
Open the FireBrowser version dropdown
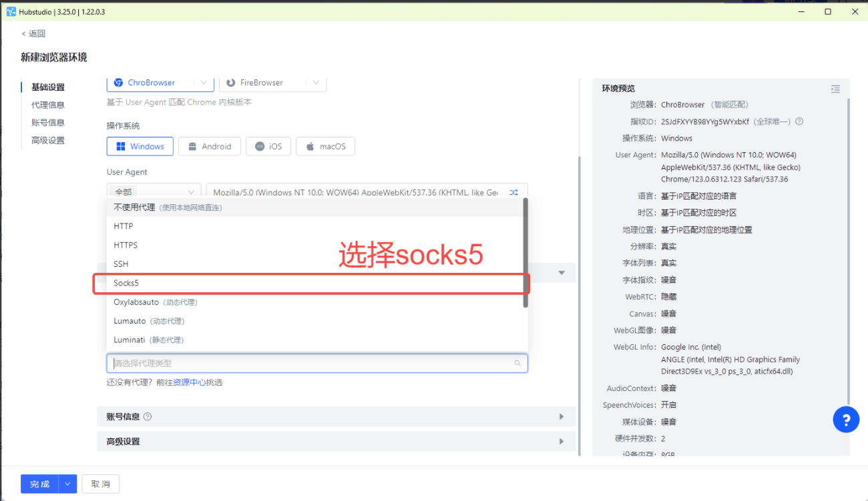click(x=316, y=83)
